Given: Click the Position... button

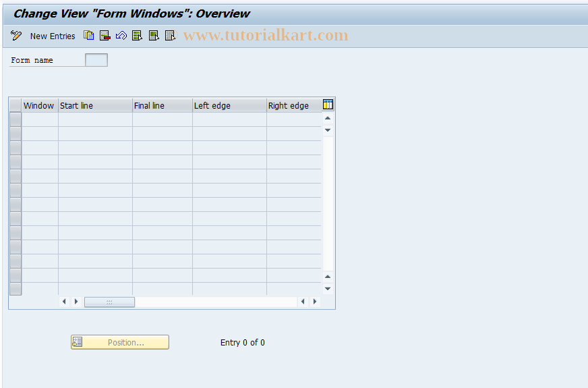Looking at the screenshot, I should point(120,342).
